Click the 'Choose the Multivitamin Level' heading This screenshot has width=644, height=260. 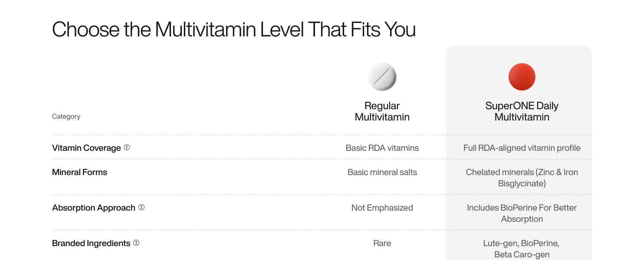tap(234, 29)
